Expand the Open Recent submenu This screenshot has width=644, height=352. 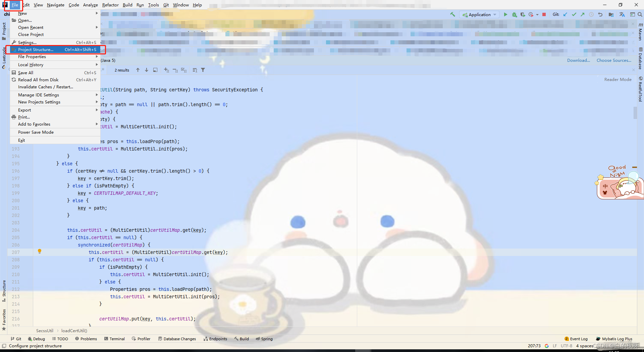[x=55, y=28]
